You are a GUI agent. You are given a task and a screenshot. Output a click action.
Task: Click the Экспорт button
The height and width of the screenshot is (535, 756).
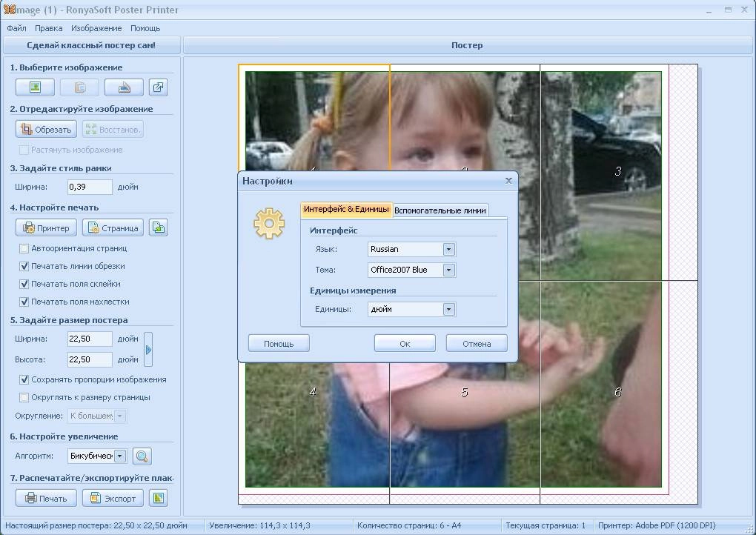[x=113, y=499]
